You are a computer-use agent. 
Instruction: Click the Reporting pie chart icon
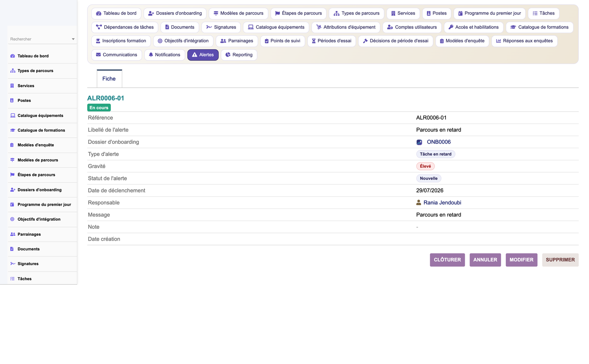coord(228,55)
